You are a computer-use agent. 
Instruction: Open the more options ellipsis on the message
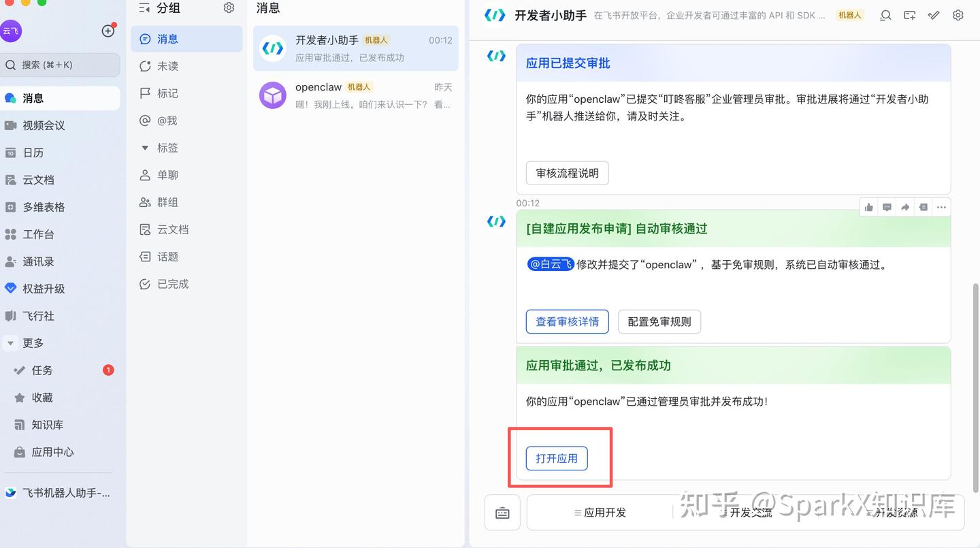coord(941,207)
